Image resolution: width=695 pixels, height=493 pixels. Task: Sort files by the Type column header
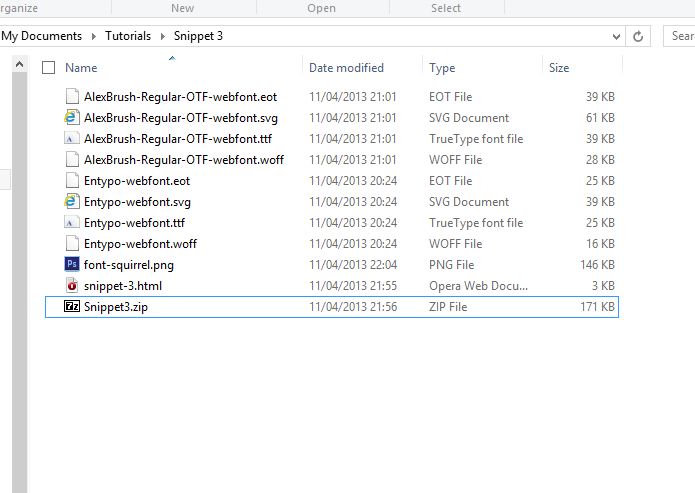tap(442, 68)
